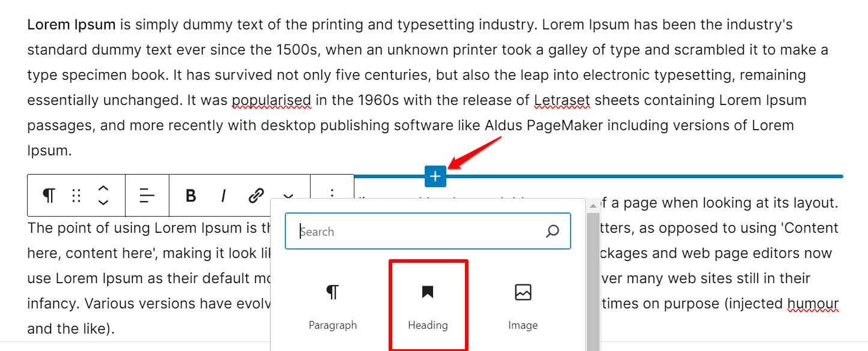Image resolution: width=868 pixels, height=351 pixels.
Task: Click the block Search input field
Action: coord(428,232)
